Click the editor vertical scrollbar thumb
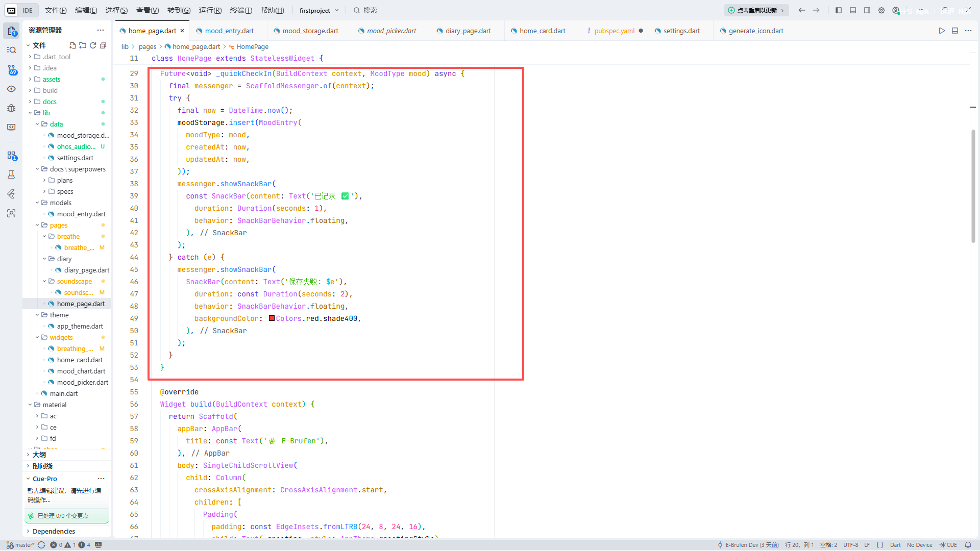 [x=973, y=186]
